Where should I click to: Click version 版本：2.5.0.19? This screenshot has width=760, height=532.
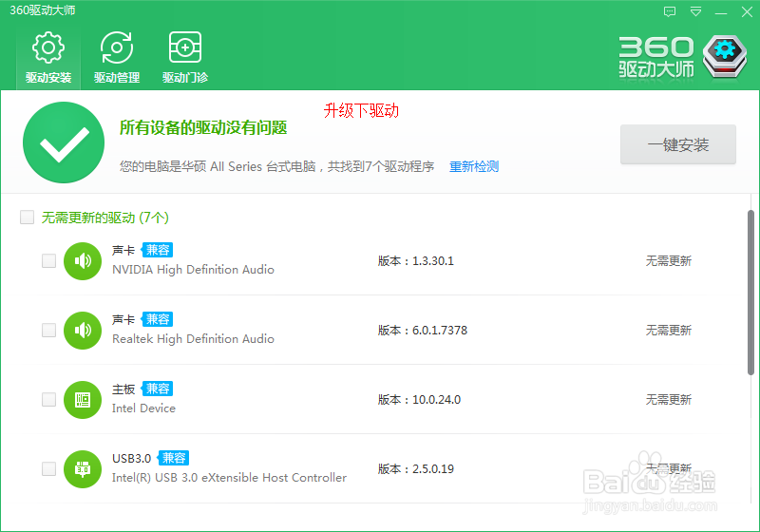pos(416,469)
